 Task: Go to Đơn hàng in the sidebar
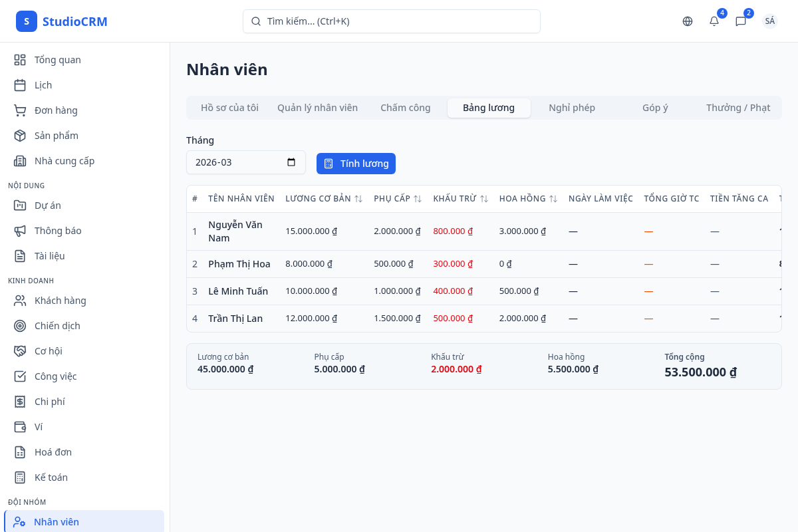pos(56,110)
